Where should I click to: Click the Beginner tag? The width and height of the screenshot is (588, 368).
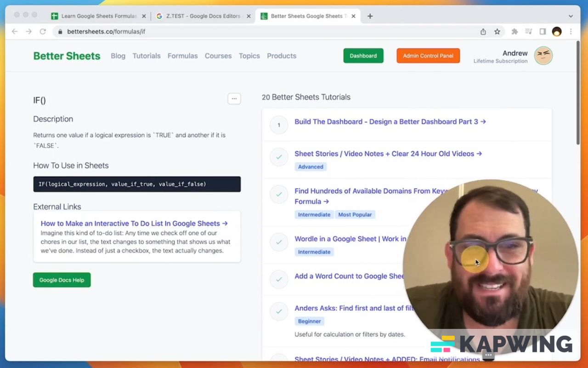[x=310, y=321]
